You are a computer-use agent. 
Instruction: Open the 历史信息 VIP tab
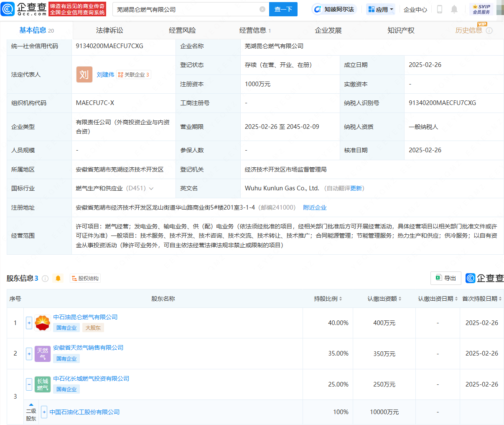[469, 30]
